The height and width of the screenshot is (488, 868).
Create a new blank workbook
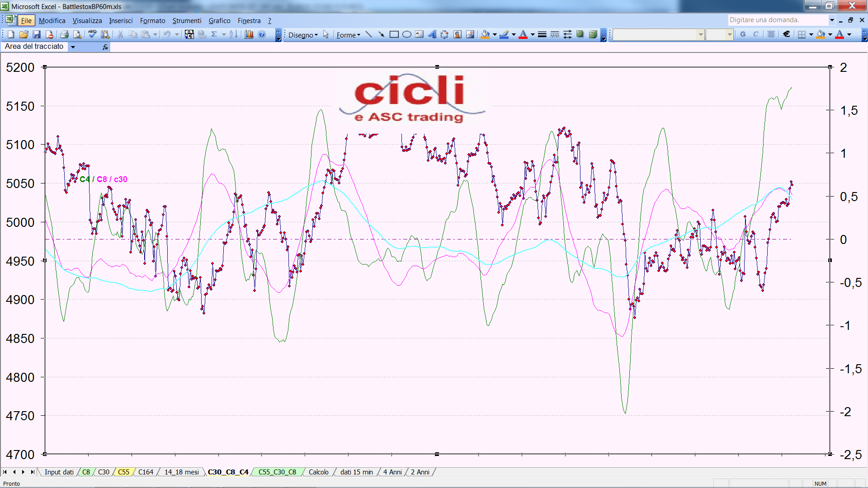click(11, 34)
